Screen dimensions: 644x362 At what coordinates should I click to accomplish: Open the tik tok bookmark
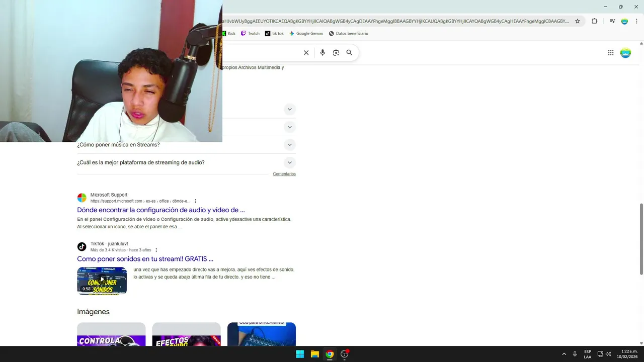click(274, 34)
